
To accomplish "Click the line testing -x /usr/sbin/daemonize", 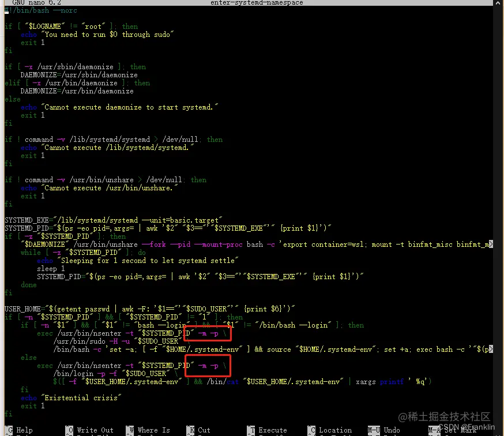I will tap(75, 67).
